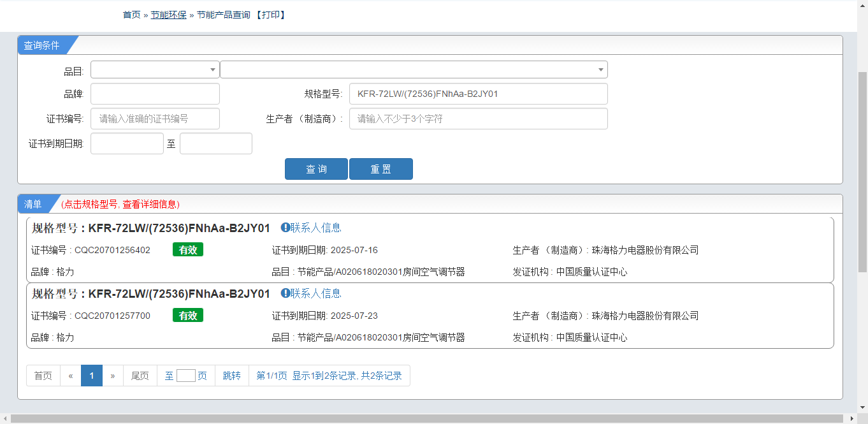Click the vertical scrollbar thumb
This screenshot has width=868, height=424.
[862, 172]
